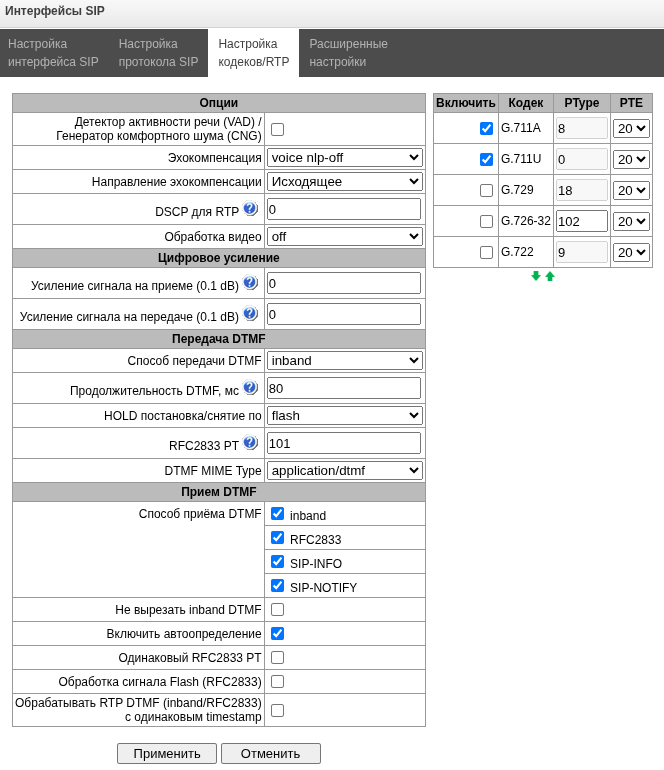Image resolution: width=664 pixels, height=770 pixels.
Task: Click the Отменить button
Action: (271, 753)
